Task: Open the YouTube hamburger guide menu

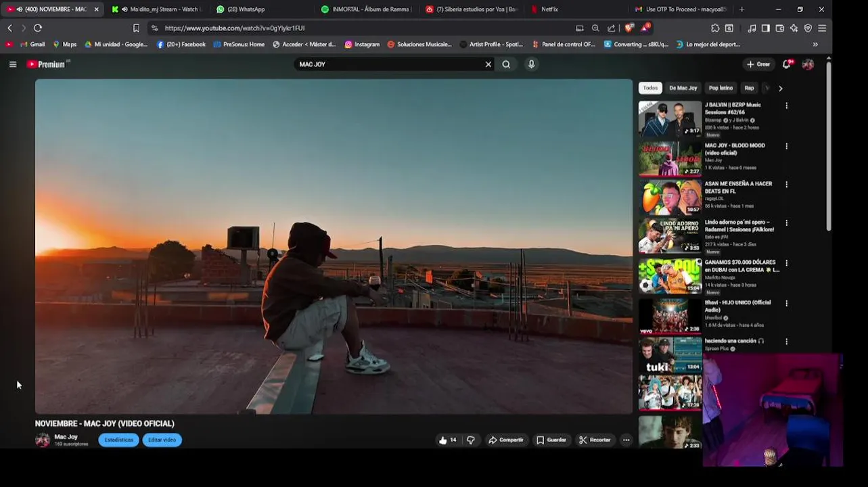Action: click(13, 64)
